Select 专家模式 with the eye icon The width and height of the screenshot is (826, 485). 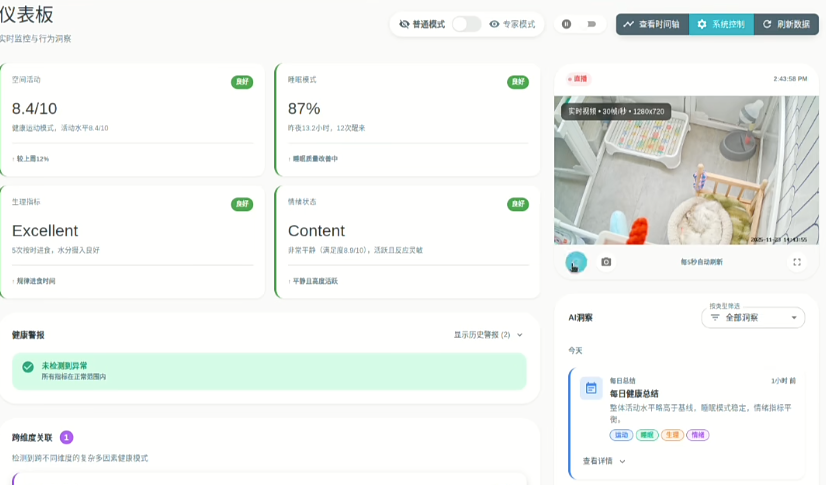pos(513,24)
